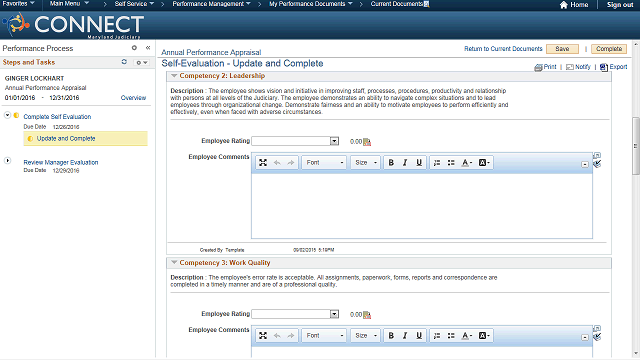Open Leadership Employee Rating dropdown
This screenshot has height=360, width=640.
pyautogui.click(x=334, y=141)
